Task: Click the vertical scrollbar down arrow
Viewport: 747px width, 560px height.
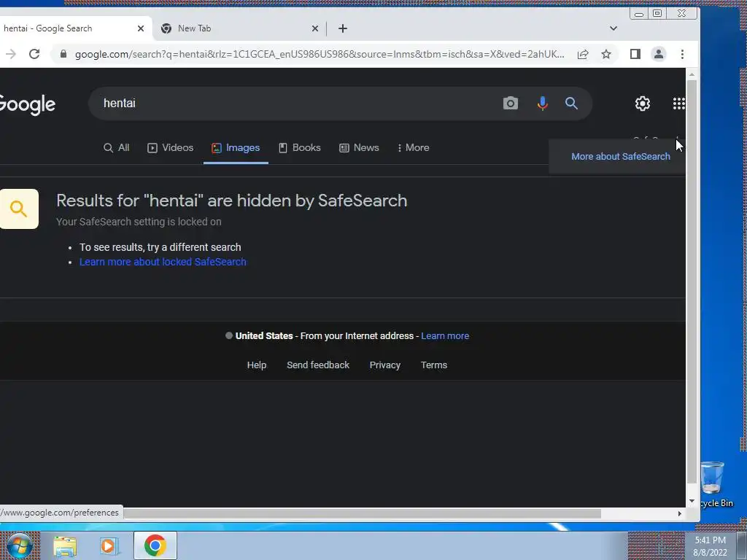Action: tap(692, 501)
